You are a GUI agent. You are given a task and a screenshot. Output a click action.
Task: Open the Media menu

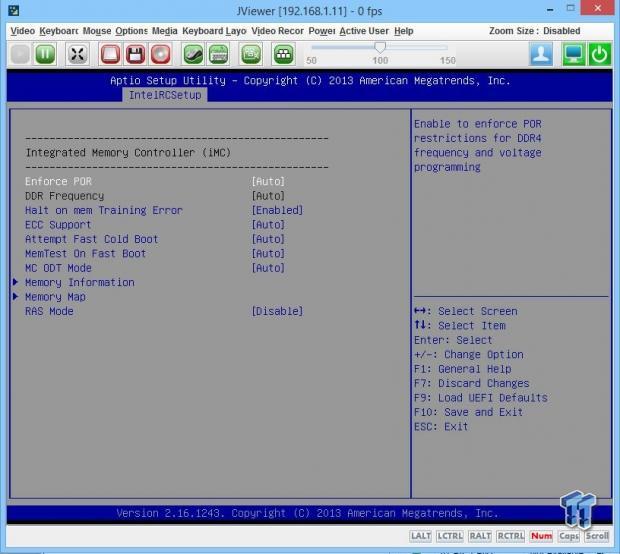point(164,31)
